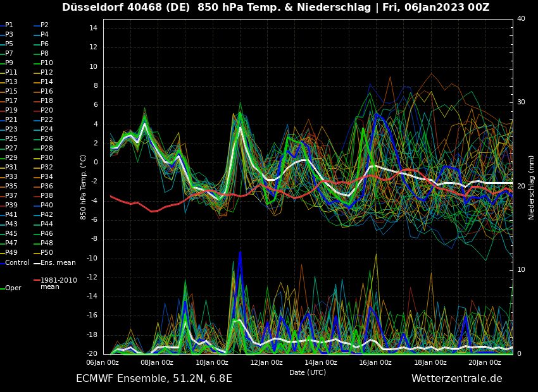Click the Wetterzentrale.de footer text

456,379
